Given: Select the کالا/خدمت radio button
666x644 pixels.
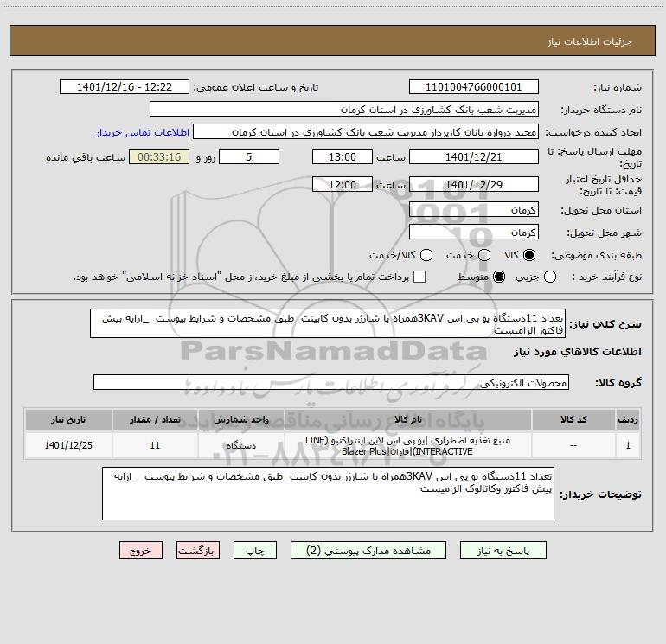Looking at the screenshot, I should click(x=426, y=255).
